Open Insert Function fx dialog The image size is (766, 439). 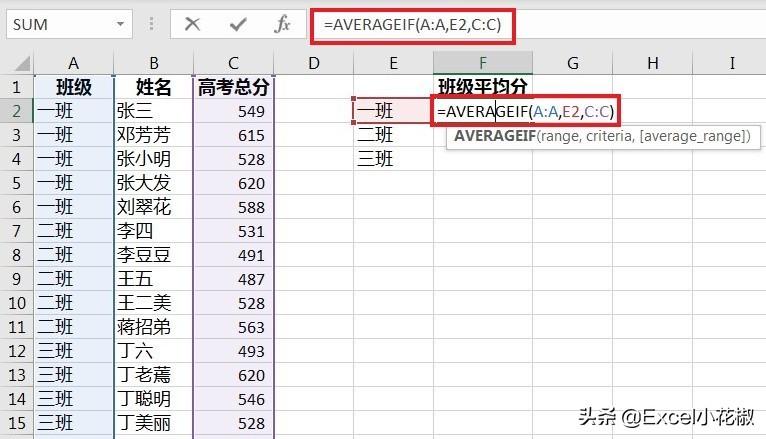(282, 23)
